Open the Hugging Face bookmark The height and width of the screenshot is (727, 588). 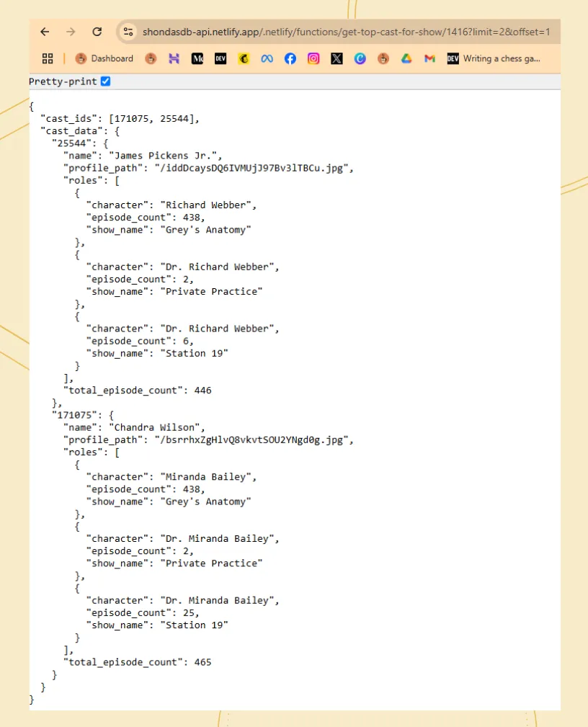tap(174, 59)
